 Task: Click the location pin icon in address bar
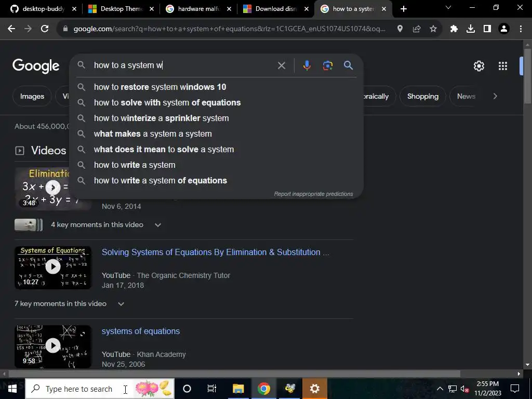point(400,29)
